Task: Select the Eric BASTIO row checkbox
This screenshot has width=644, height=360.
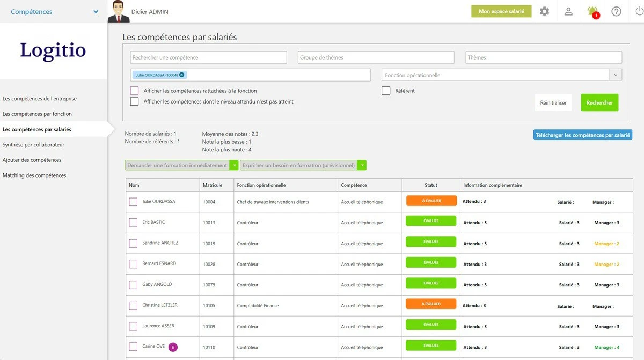Action: coord(133,223)
